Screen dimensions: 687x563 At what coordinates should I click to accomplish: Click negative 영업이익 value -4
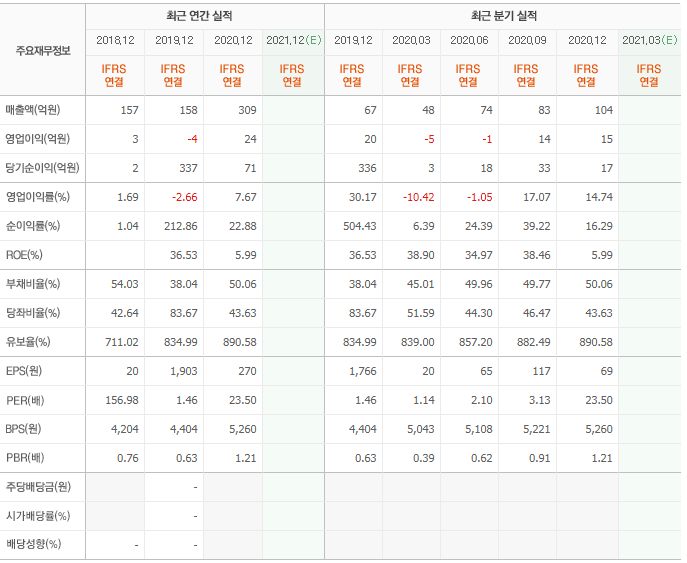192,139
